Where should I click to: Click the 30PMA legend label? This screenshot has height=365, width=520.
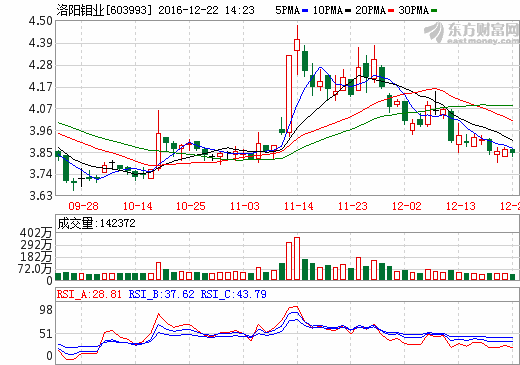coord(414,10)
